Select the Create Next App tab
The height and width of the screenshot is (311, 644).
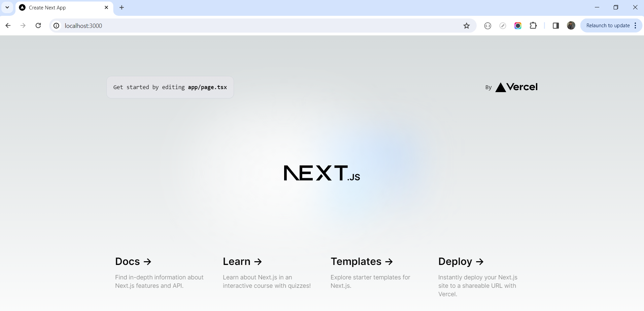click(x=64, y=7)
